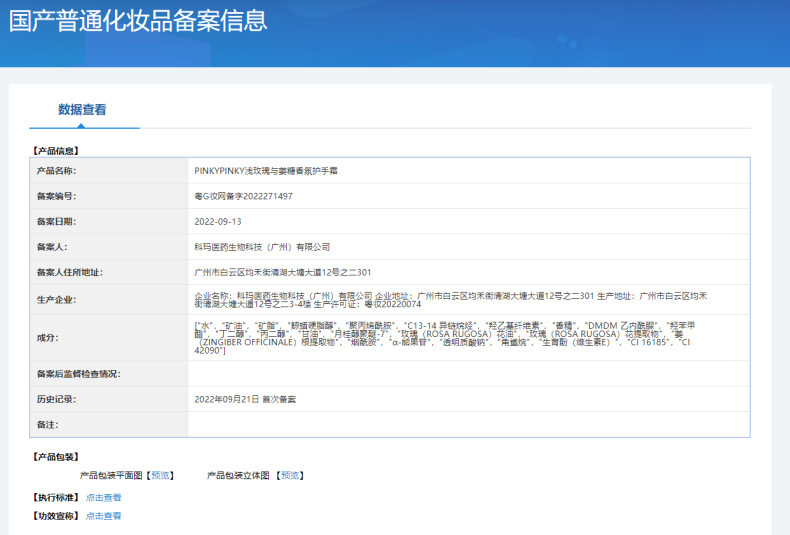Click the page title 国产普通化妆品备案信息
Viewport: 790px width, 535px height.
(x=138, y=21)
